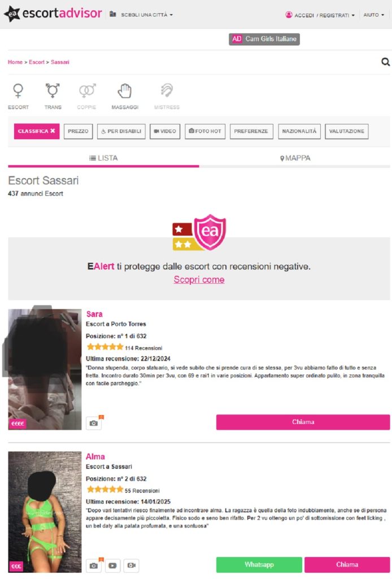This screenshot has height=579, width=392.
Task: Select the Trans symbol category icon
Action: pos(53,91)
